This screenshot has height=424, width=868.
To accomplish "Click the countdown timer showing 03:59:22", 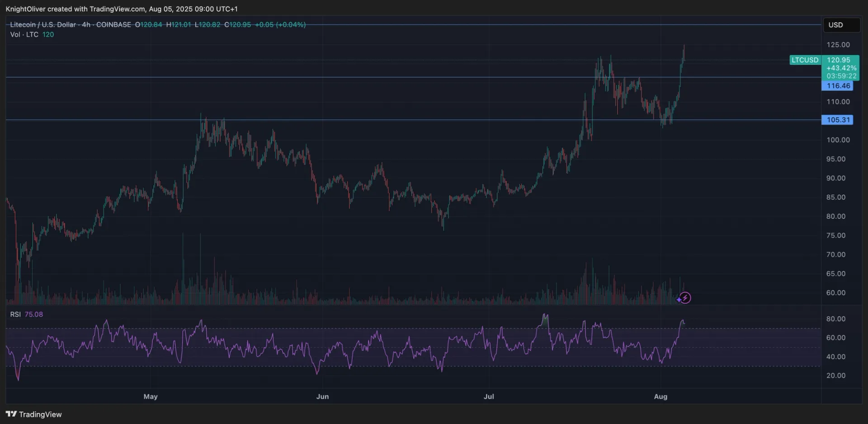I will 841,76.
